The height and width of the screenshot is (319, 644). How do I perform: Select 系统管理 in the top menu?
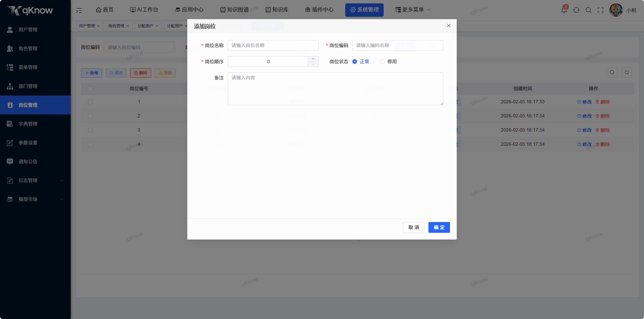point(364,10)
